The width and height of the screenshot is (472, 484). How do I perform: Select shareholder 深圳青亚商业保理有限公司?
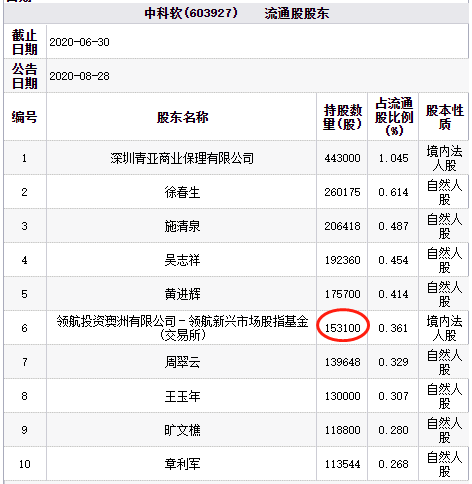(182, 158)
